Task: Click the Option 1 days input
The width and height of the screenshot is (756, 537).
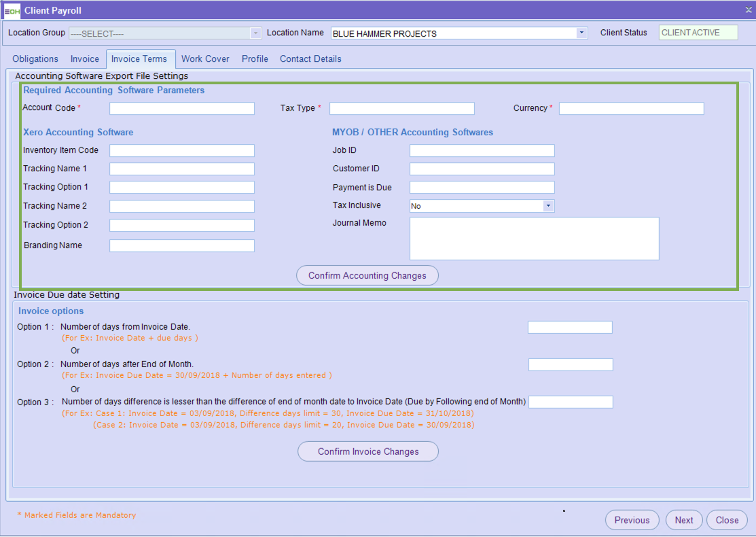Action: tap(570, 328)
